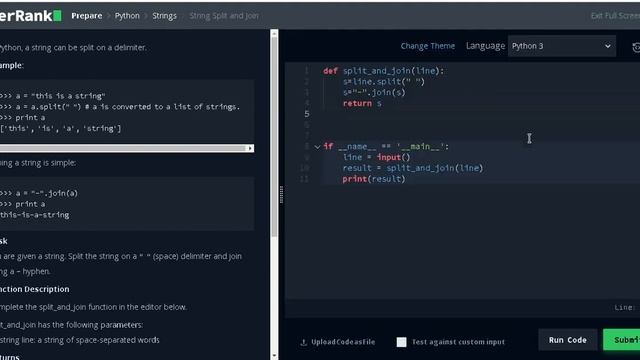Click the ['this', 'is', 'a', 'string'] output
The image size is (640, 360).
point(60,129)
